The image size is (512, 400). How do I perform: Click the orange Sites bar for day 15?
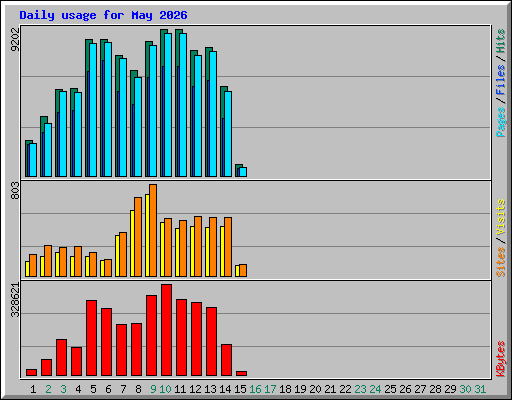(x=243, y=271)
